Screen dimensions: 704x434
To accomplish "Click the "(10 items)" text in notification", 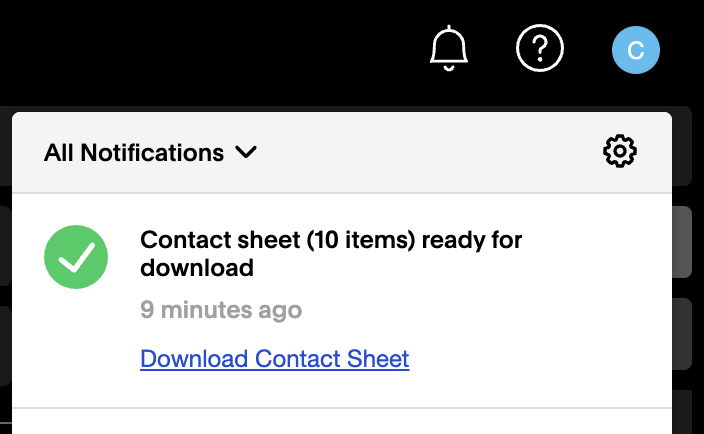I will 361,240.
